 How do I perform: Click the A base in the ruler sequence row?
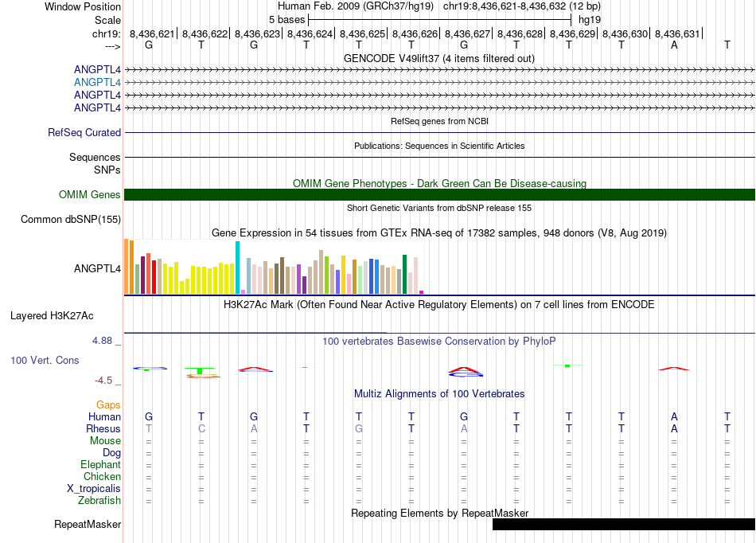[x=674, y=45]
